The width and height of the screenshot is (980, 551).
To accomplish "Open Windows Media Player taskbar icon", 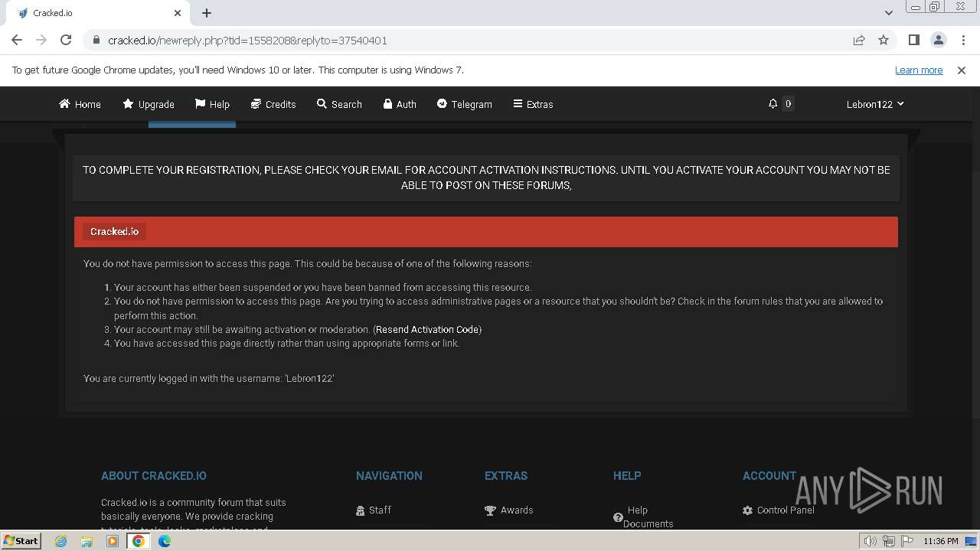I will [113, 541].
